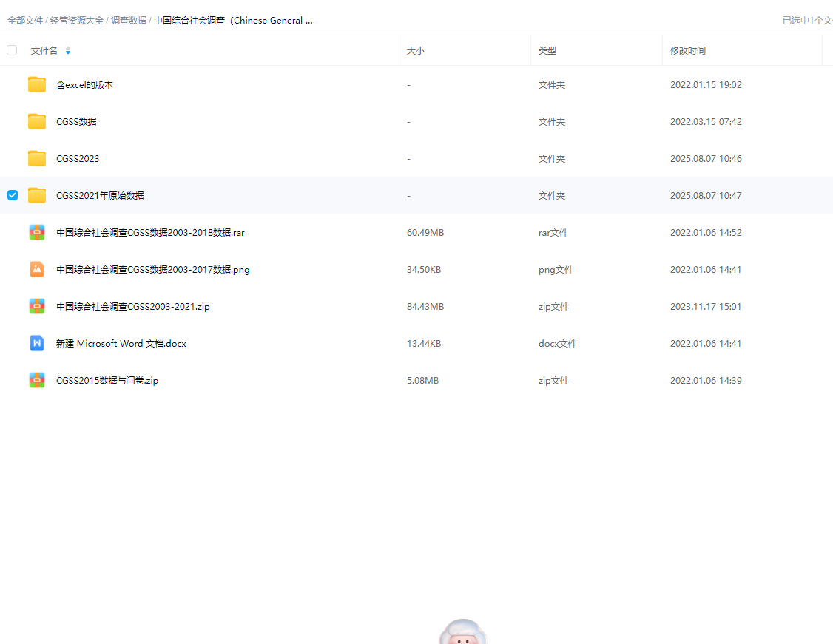Screen dimensions: 833x644
Task: Select file 中国综合社会调查CGSS2003-2021.zip
Action: click(133, 306)
